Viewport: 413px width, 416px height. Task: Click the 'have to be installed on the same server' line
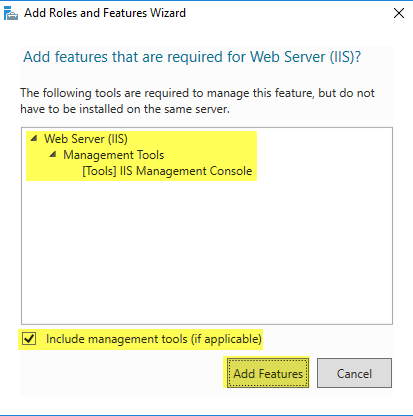[x=125, y=109]
